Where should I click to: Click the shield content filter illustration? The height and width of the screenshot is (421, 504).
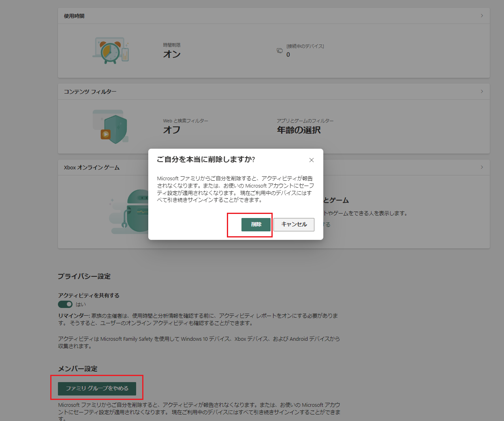coord(111,127)
